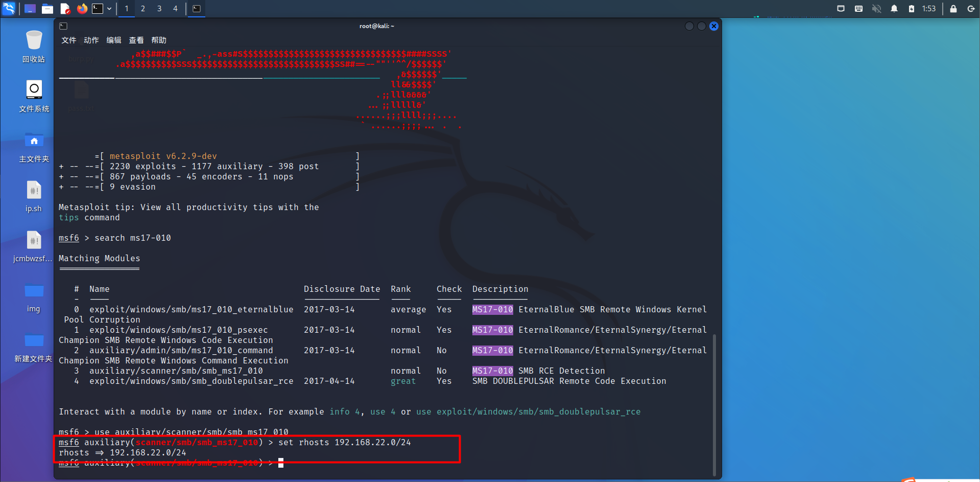This screenshot has width=980, height=482.
Task: Click the 'Description' column header
Action: [500, 289]
